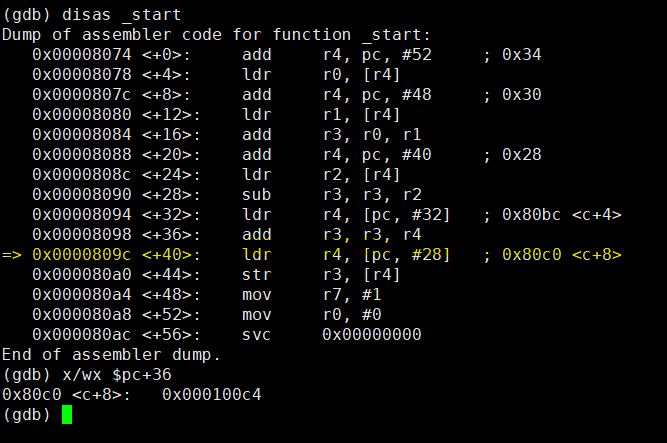Click address 0x0000808c

82,175
